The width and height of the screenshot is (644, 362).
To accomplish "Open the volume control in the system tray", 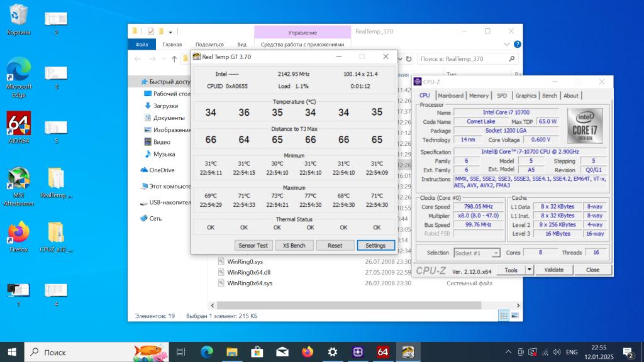I will click(557, 352).
